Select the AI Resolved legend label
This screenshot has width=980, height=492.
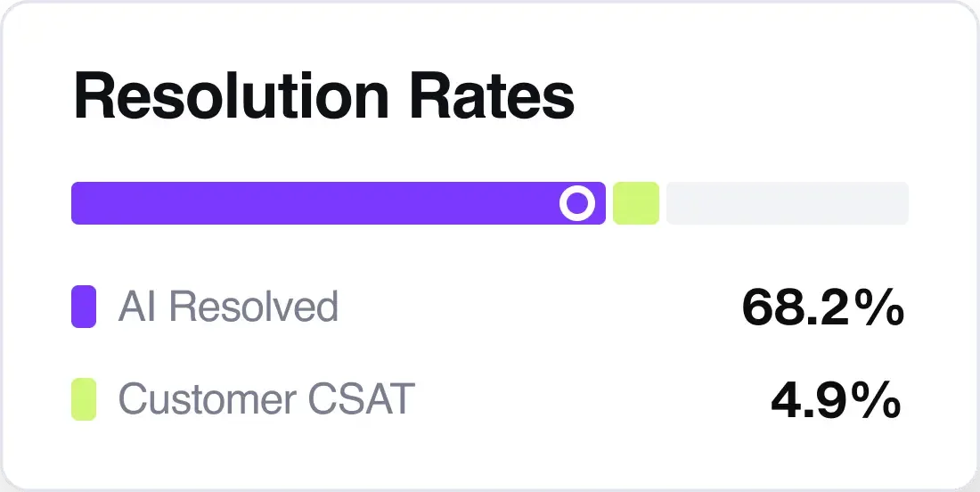click(228, 307)
